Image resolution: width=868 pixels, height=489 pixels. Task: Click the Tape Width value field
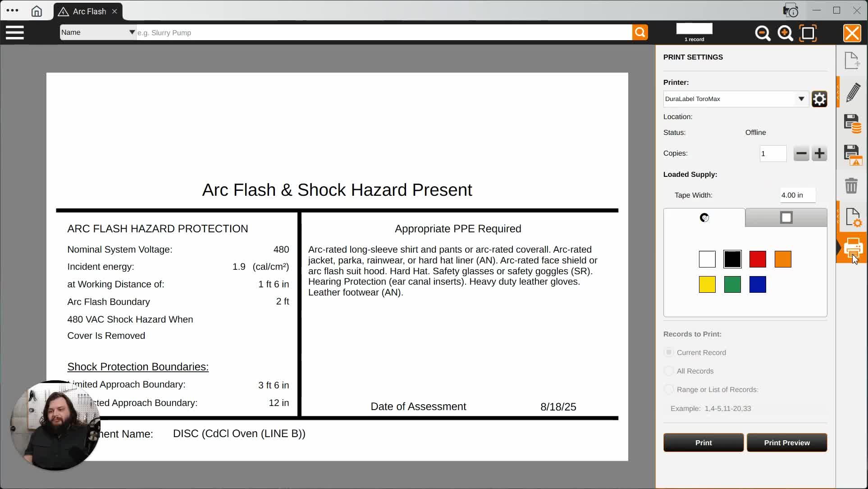click(798, 195)
